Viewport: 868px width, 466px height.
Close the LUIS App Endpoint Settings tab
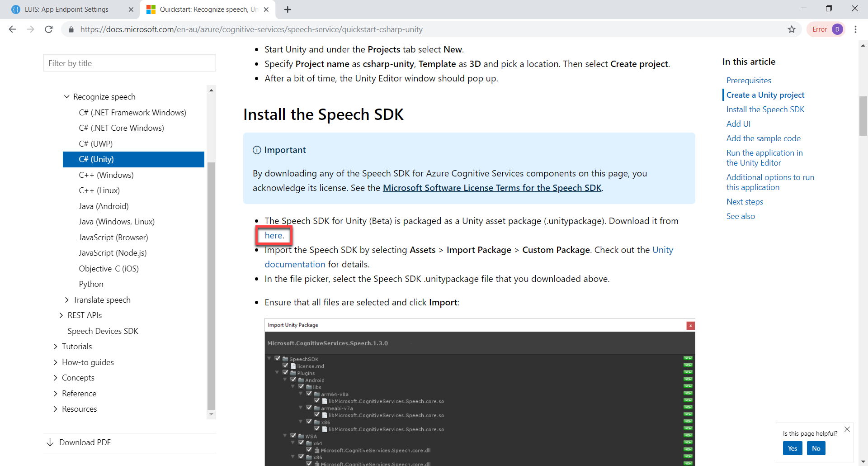point(131,10)
